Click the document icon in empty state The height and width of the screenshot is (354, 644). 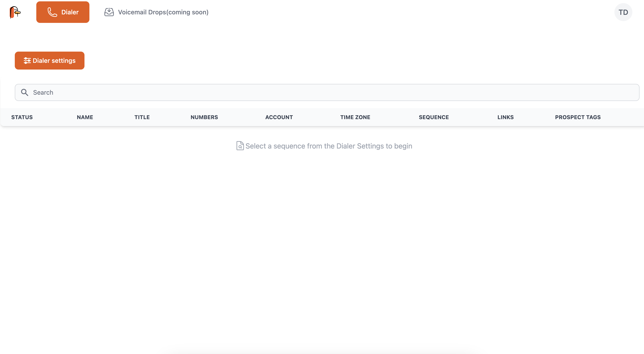click(240, 146)
